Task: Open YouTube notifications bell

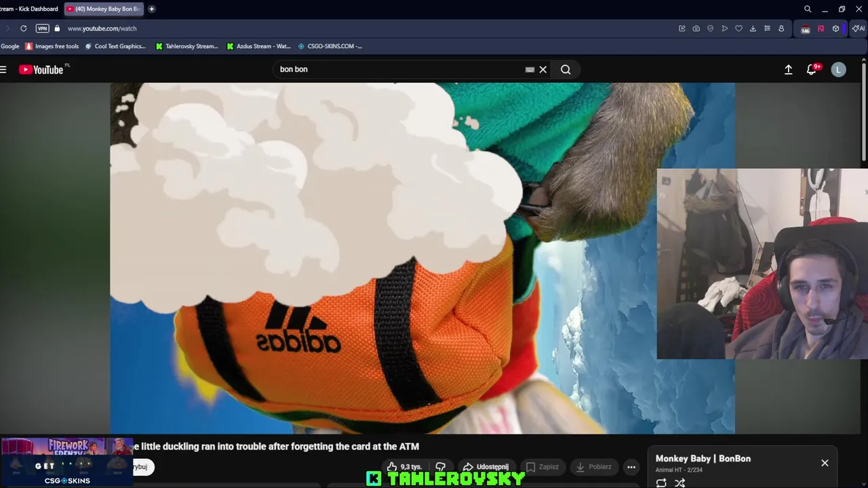Action: click(x=811, y=69)
